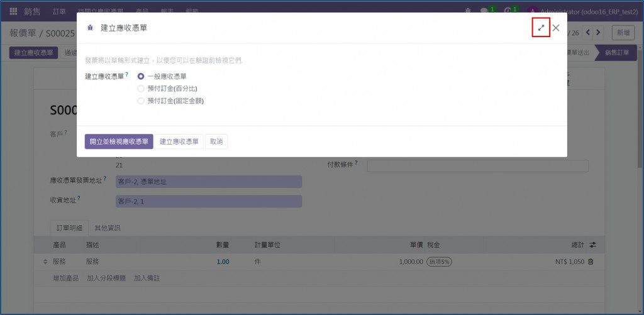Click the 總計 column header
This screenshot has height=315, width=644.
(577, 245)
